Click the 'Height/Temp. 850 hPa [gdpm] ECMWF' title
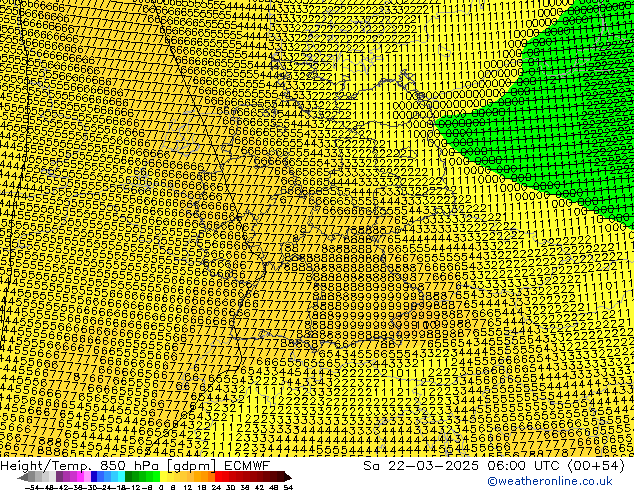Screen dimensions: 634x490 tap(135, 465)
